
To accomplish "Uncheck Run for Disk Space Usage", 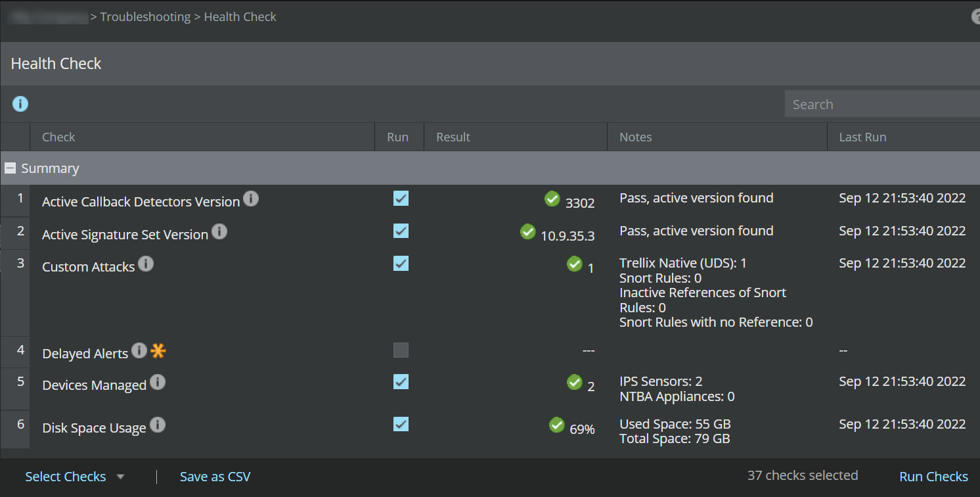I will point(401,424).
